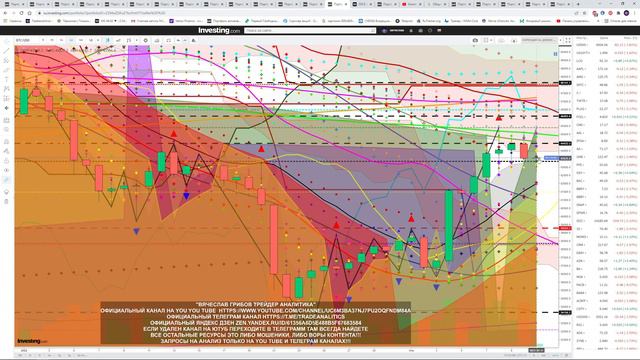Click the auto scale button at bottom right
Image resolution: width=640 pixels, height=360 pixels.
click(555, 356)
